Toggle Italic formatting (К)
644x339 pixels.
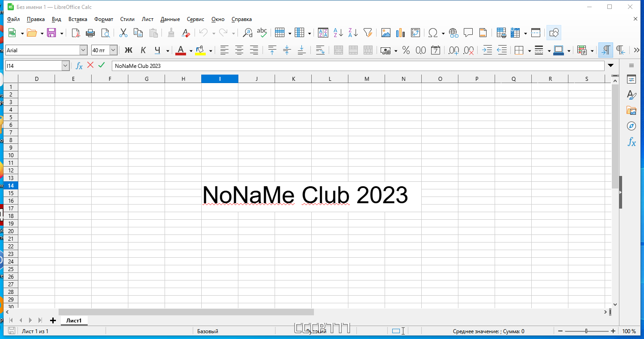tap(143, 50)
